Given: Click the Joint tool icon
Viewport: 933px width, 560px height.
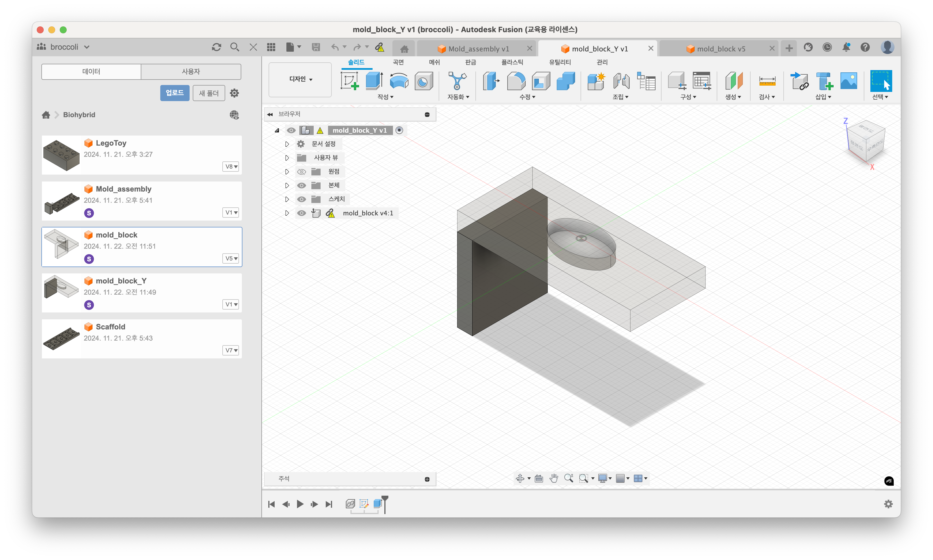Looking at the screenshot, I should [x=621, y=81].
